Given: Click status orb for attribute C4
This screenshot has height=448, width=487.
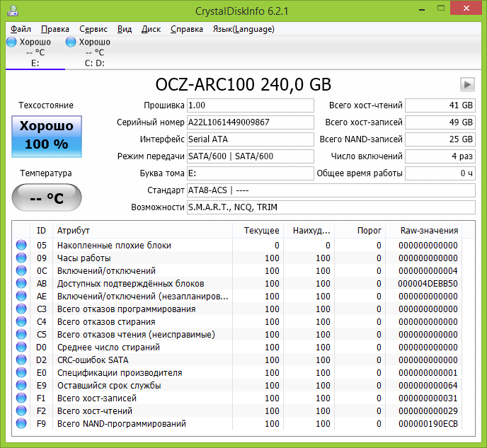Looking at the screenshot, I should tap(21, 321).
